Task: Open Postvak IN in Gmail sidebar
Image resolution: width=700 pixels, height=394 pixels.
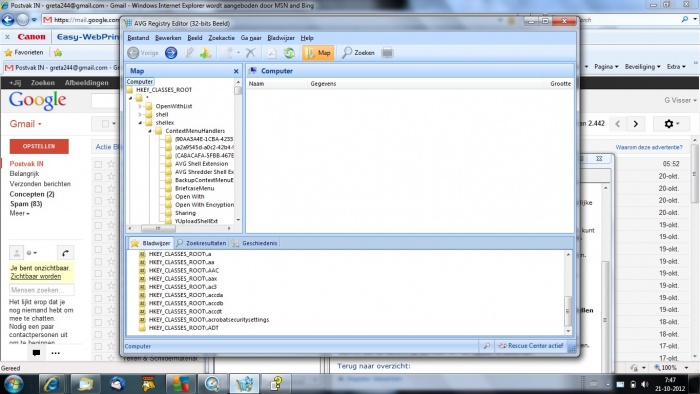Action: (x=26, y=164)
